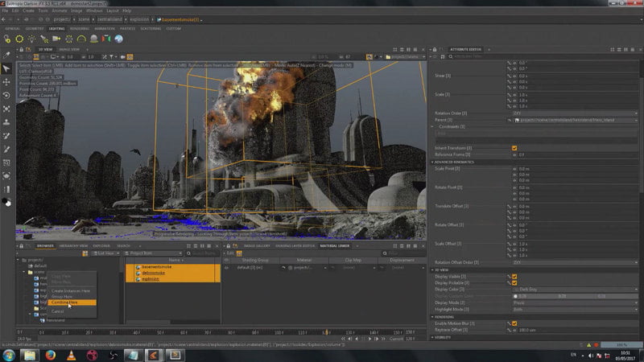Click the orange view mode icon in Browser toolbar

(85, 253)
